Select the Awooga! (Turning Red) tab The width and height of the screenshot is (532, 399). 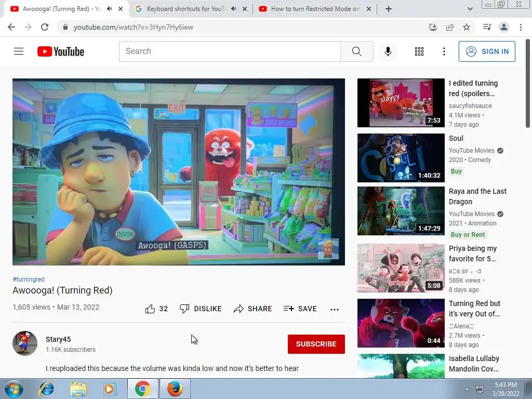62,9
